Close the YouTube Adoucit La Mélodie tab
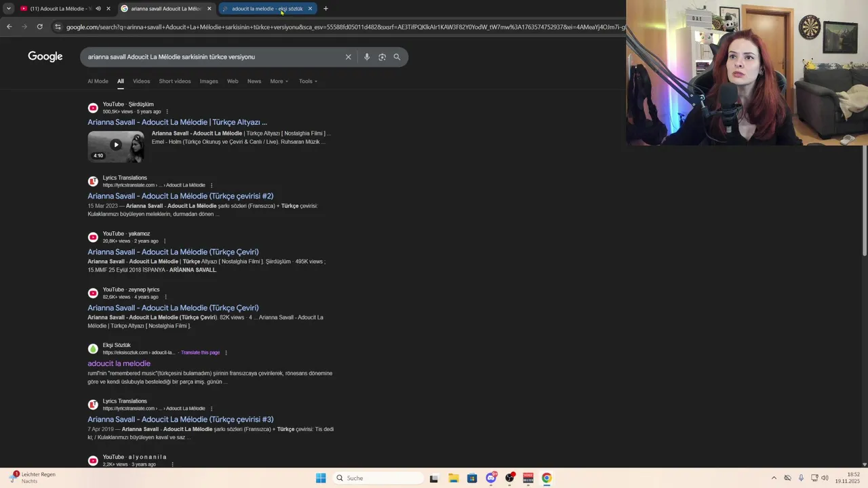 pyautogui.click(x=108, y=9)
